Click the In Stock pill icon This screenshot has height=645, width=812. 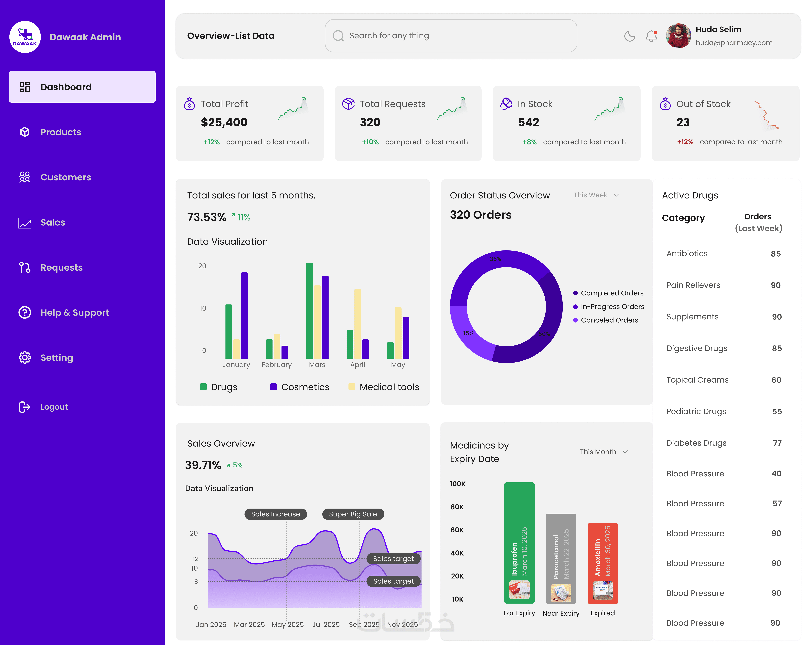coord(506,104)
